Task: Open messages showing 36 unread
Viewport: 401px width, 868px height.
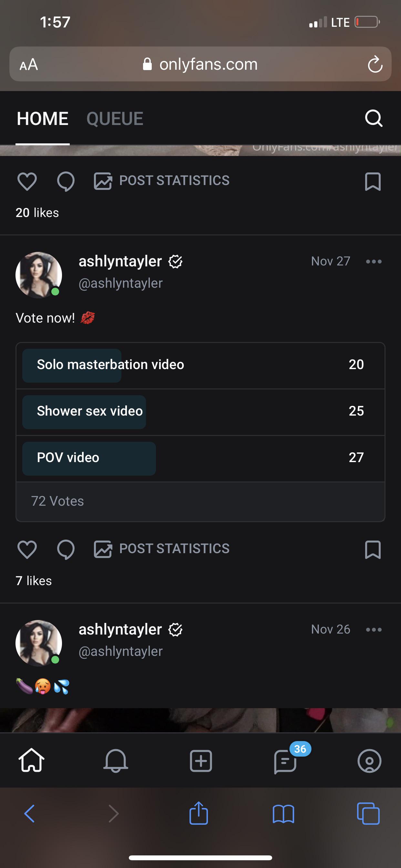Action: pyautogui.click(x=285, y=762)
